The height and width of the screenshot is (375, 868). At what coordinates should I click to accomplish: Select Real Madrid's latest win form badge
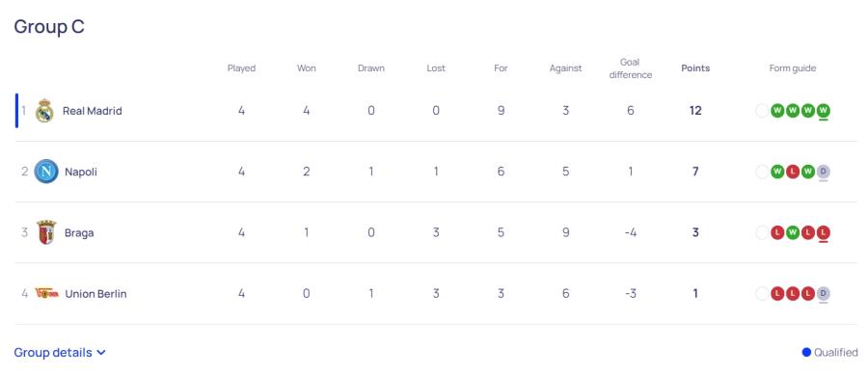[x=824, y=111]
